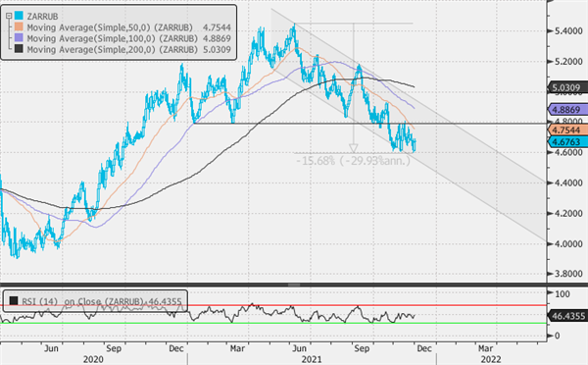Click the downward measurement arrow head

(x=353, y=148)
